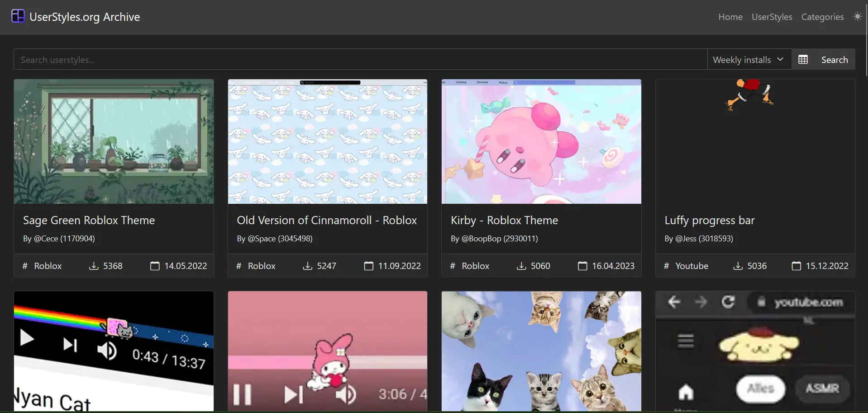Click the download icon next to 5368
This screenshot has width=868, height=413.
(x=94, y=266)
